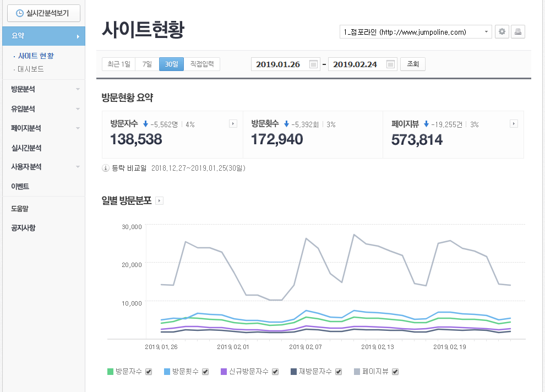545x392 pixels.
Task: Click info icon beside 등락 비교일
Action: coord(106,168)
